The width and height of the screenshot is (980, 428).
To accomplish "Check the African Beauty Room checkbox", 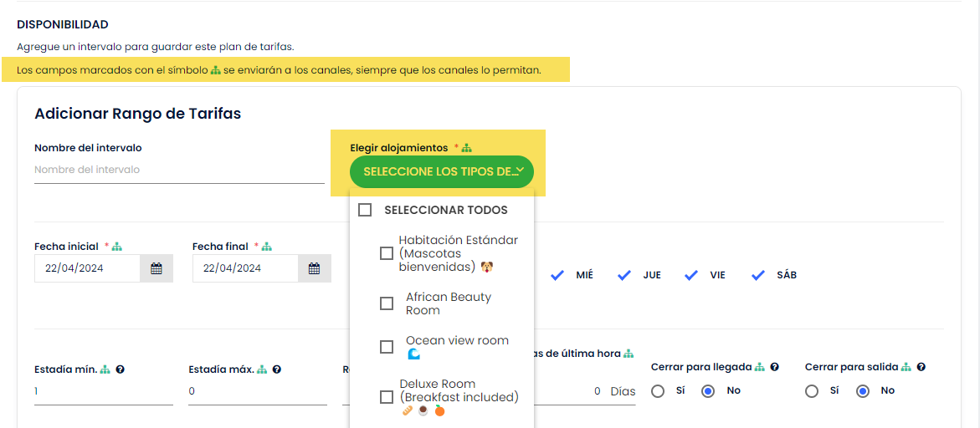I will [387, 303].
